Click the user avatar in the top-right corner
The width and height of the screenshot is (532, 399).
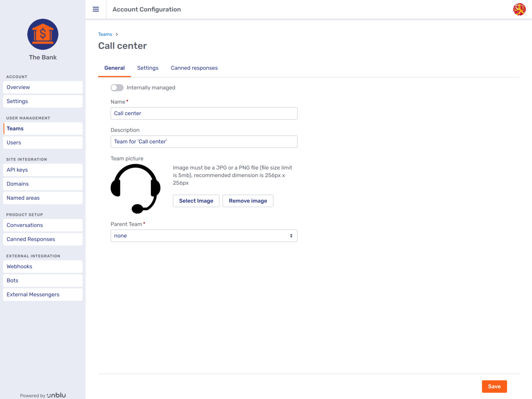[520, 9]
